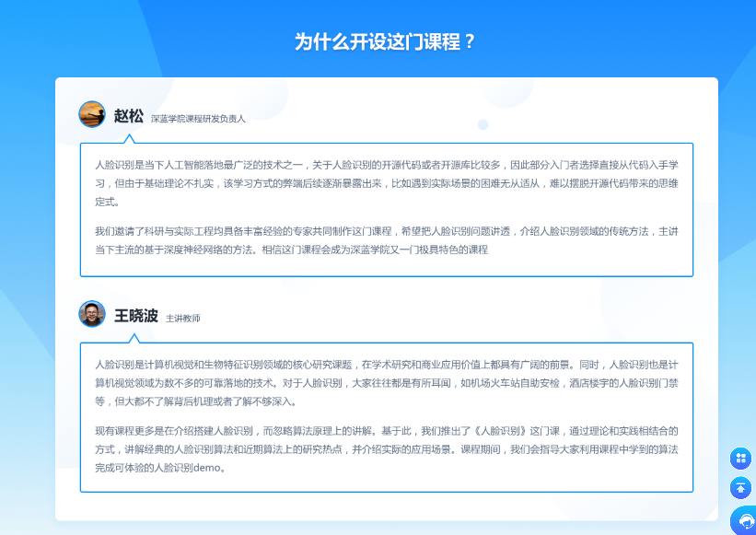Screen dimensions: 756x535
Task: Click the grid menu floating icon
Action: (x=741, y=458)
